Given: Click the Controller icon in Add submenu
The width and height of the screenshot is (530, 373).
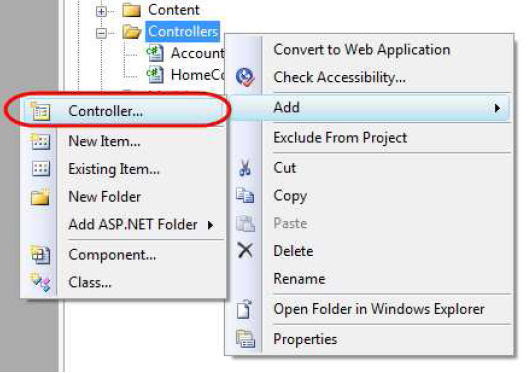Looking at the screenshot, I should pyautogui.click(x=41, y=111).
